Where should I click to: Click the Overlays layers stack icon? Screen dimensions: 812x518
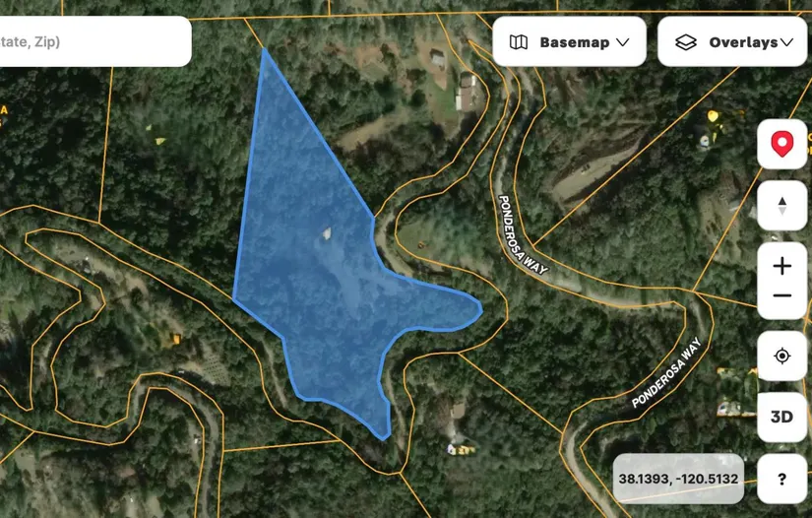[686, 42]
